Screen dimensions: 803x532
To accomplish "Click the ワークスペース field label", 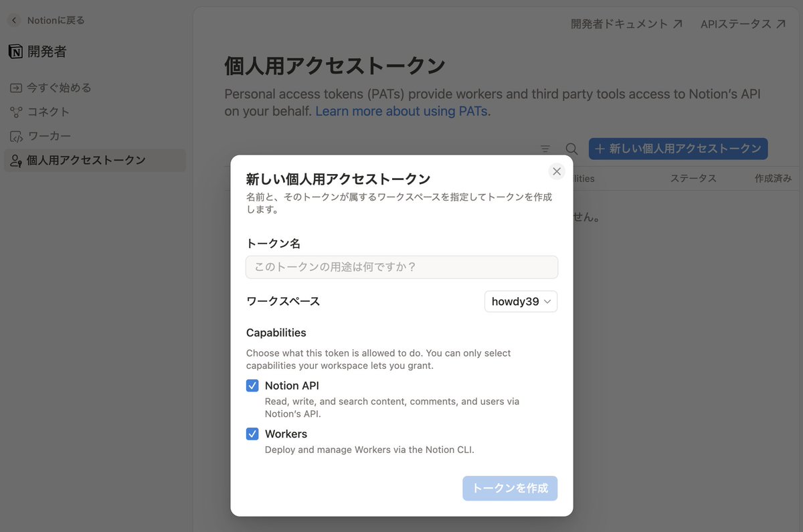I will click(283, 301).
